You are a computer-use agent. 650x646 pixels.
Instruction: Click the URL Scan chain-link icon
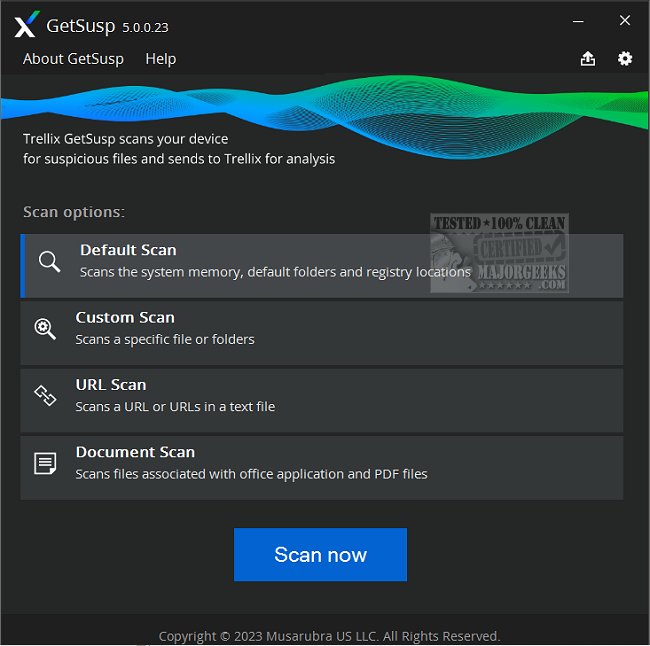point(45,396)
